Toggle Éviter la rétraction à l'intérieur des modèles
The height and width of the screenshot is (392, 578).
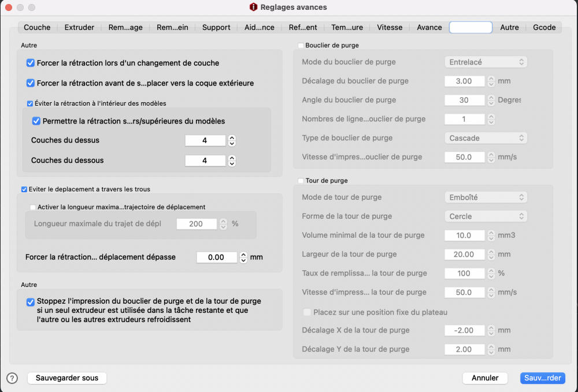tap(30, 103)
